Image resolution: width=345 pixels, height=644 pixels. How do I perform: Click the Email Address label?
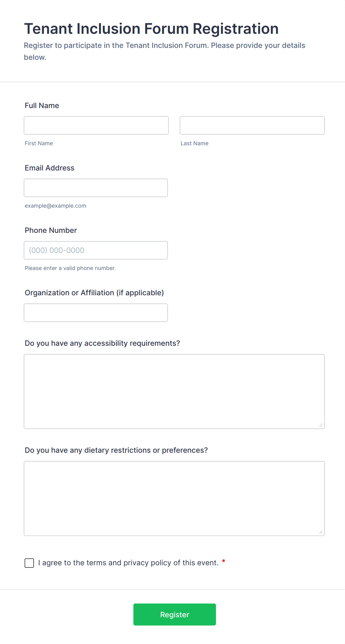pyautogui.click(x=50, y=168)
